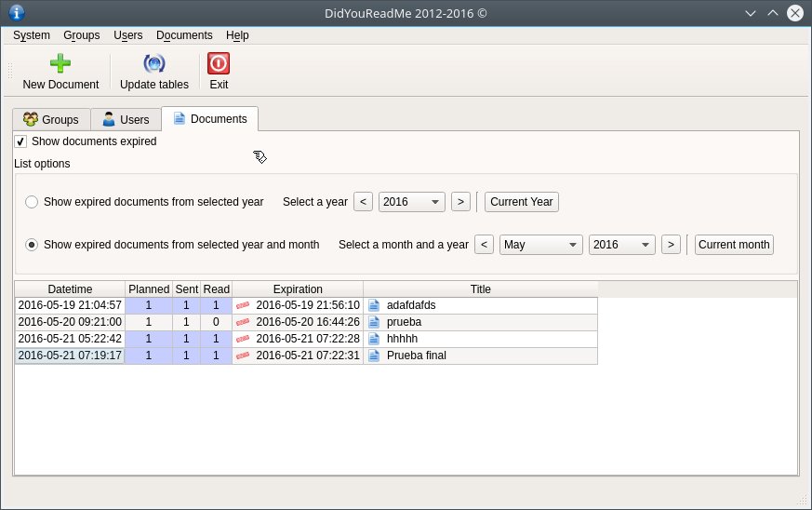Sort by the Datetime column header
Viewport: 812px width, 510px height.
click(x=70, y=289)
